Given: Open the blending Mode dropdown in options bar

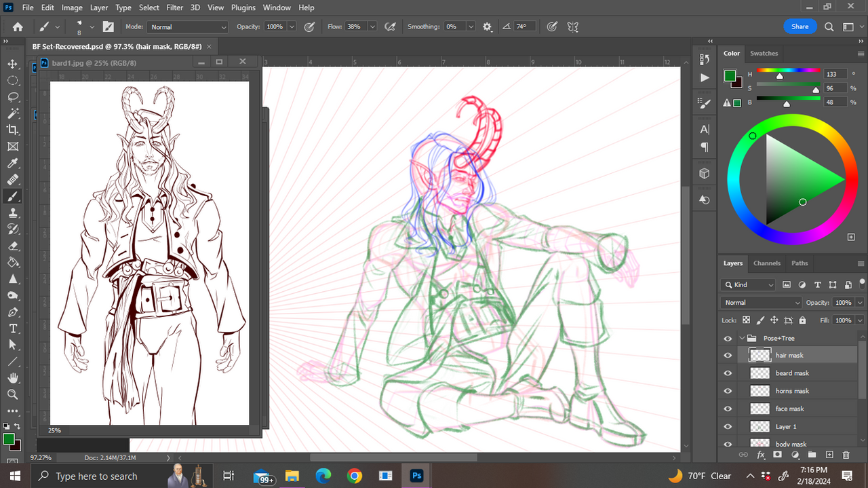Looking at the screenshot, I should point(188,27).
